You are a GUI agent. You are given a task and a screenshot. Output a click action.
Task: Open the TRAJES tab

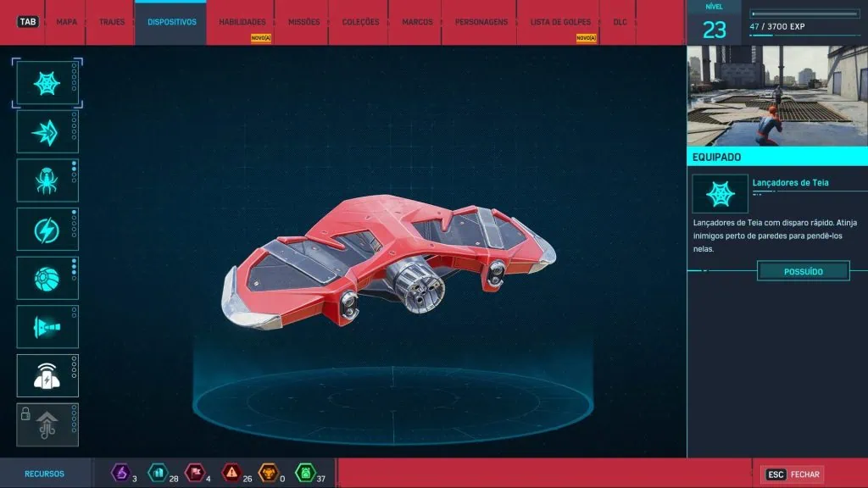pyautogui.click(x=112, y=22)
